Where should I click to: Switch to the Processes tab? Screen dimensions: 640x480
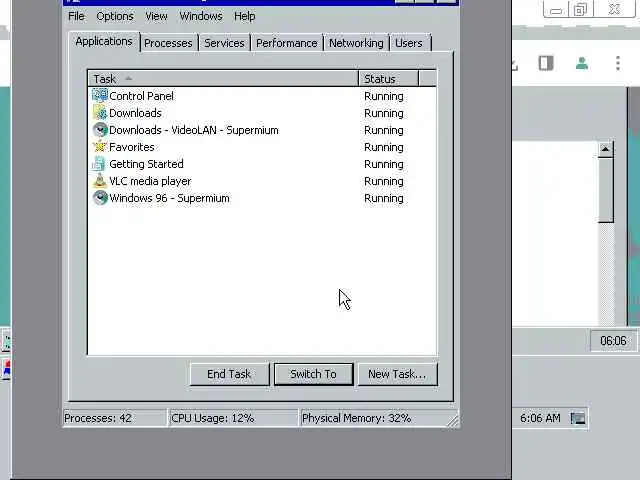click(x=168, y=43)
